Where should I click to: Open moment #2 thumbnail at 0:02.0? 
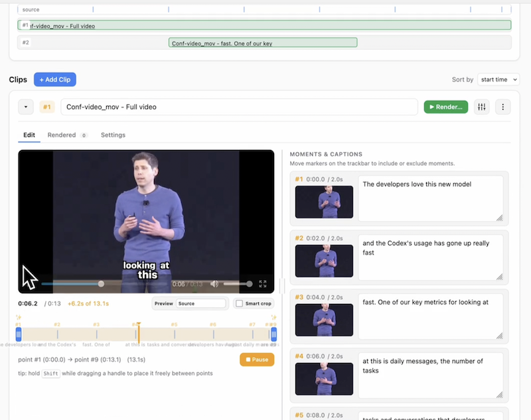324,261
